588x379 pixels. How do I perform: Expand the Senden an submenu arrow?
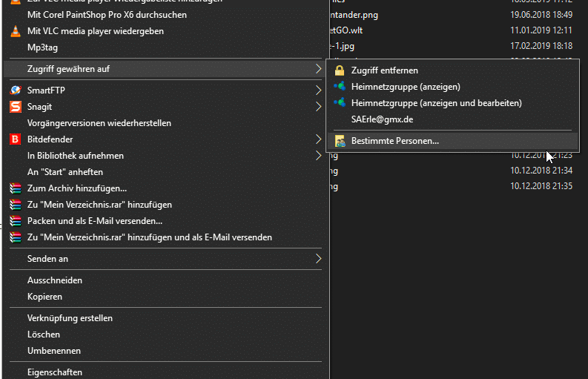318,259
